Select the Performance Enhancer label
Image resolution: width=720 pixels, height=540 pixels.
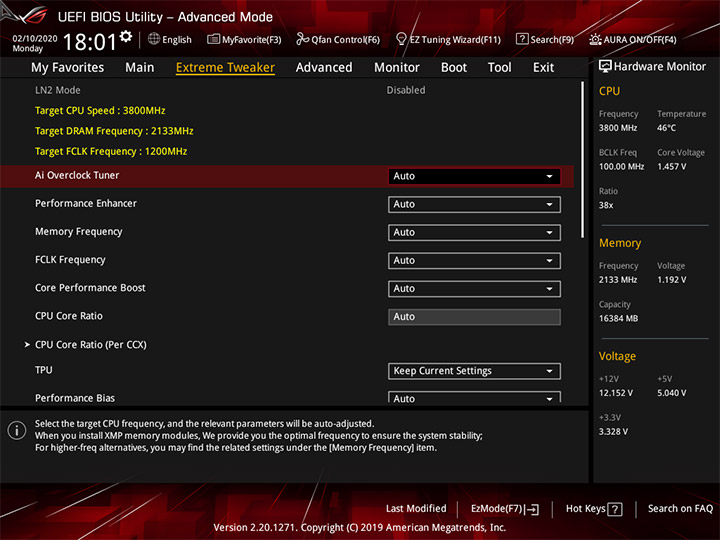(x=86, y=203)
